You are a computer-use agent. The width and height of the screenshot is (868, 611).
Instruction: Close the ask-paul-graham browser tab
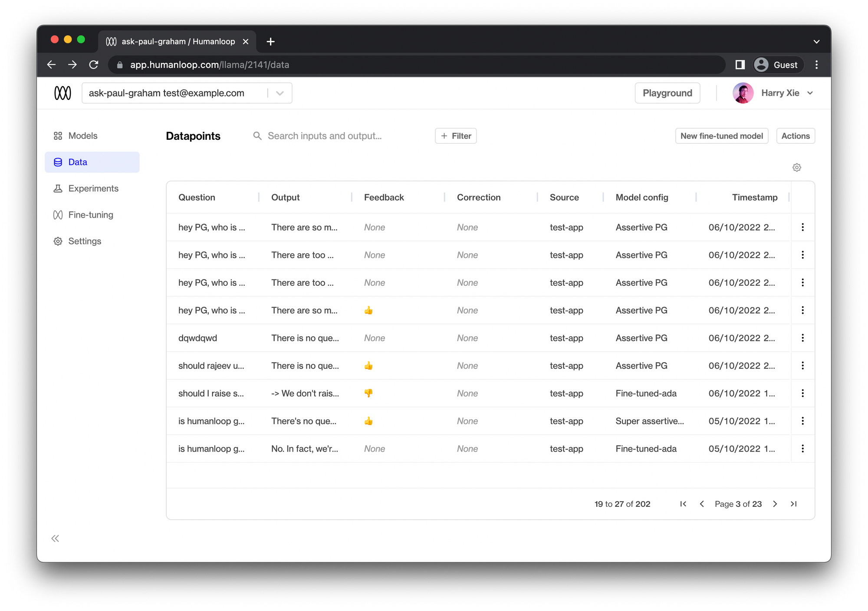tap(246, 42)
